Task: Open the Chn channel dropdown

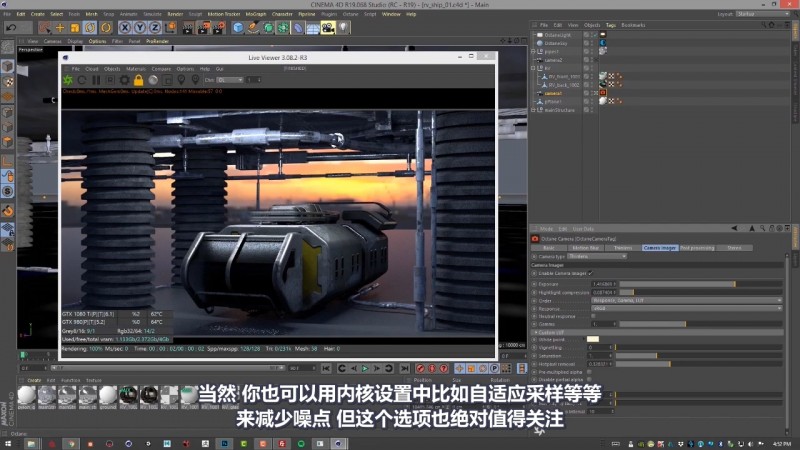Action: click(x=230, y=80)
